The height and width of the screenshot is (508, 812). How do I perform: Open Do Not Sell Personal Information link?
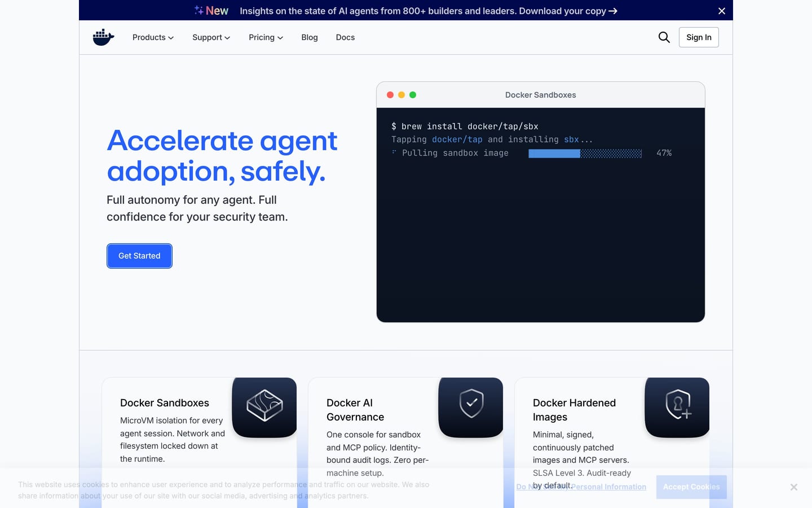coord(581,487)
